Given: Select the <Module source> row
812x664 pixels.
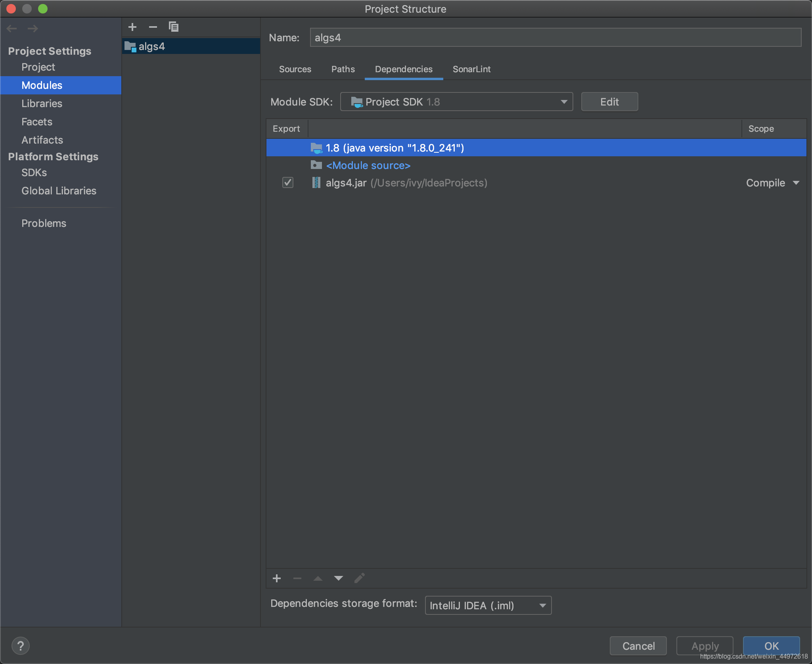Looking at the screenshot, I should coord(536,165).
